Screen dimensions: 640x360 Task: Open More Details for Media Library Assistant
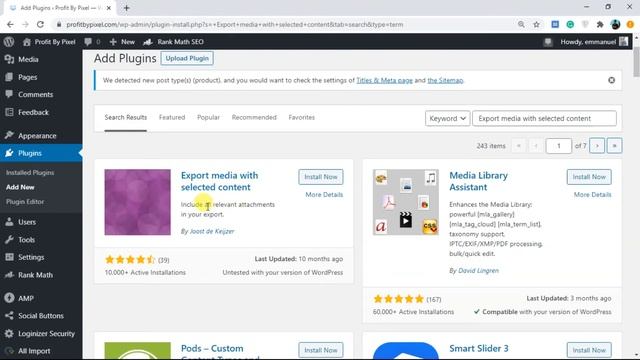pos(593,195)
